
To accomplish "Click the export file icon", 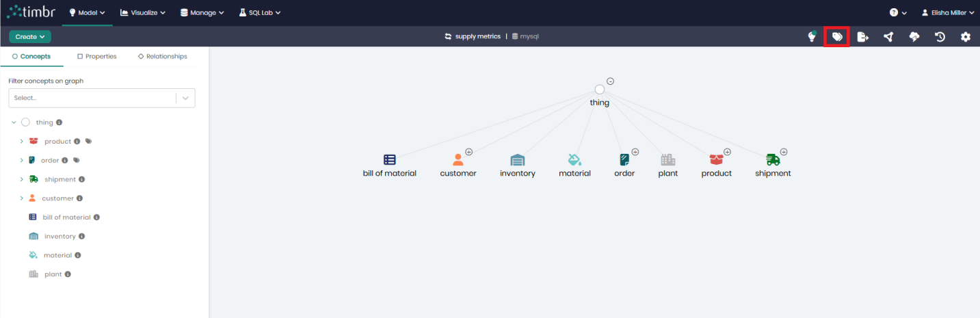I will [863, 37].
